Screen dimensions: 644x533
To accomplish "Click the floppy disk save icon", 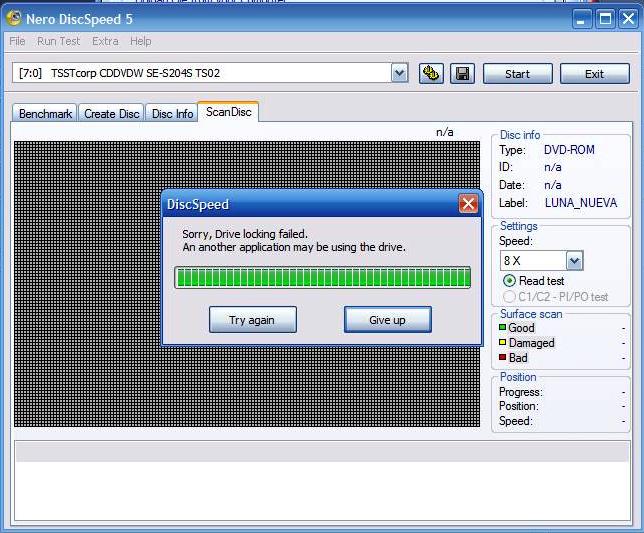I will [x=461, y=73].
